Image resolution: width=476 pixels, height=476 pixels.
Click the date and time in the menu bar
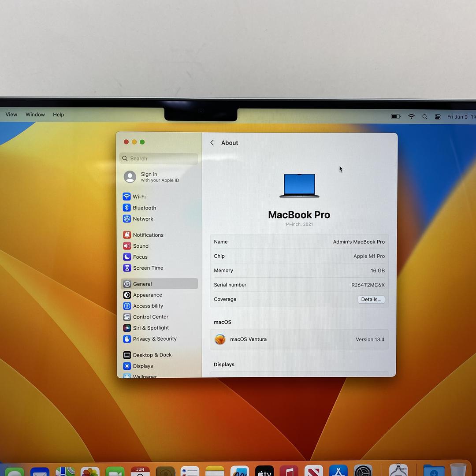pos(461,117)
